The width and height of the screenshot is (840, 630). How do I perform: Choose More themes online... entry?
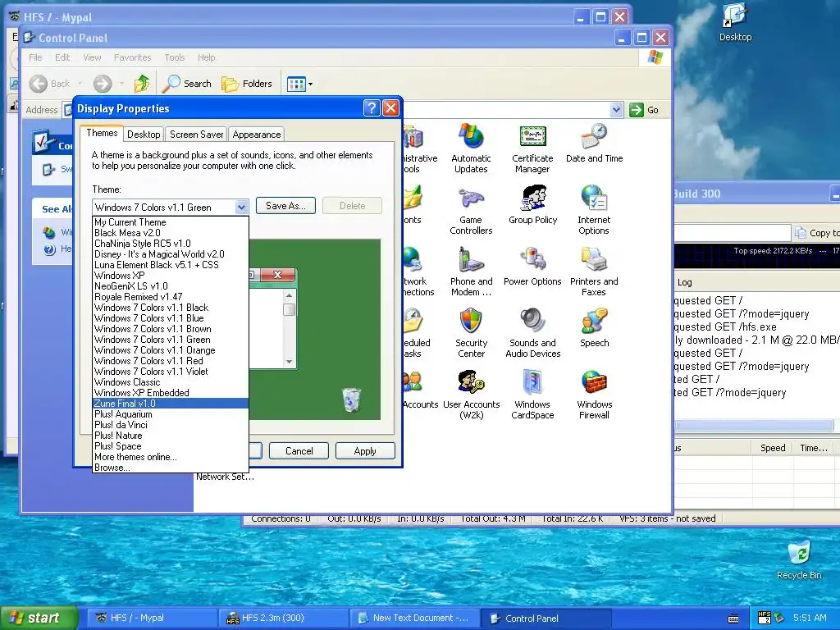pyautogui.click(x=171, y=457)
